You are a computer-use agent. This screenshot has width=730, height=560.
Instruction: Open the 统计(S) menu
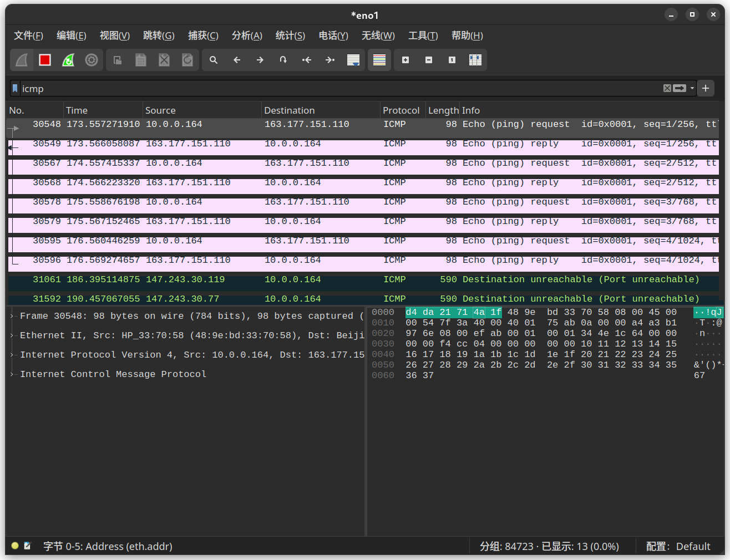290,35
